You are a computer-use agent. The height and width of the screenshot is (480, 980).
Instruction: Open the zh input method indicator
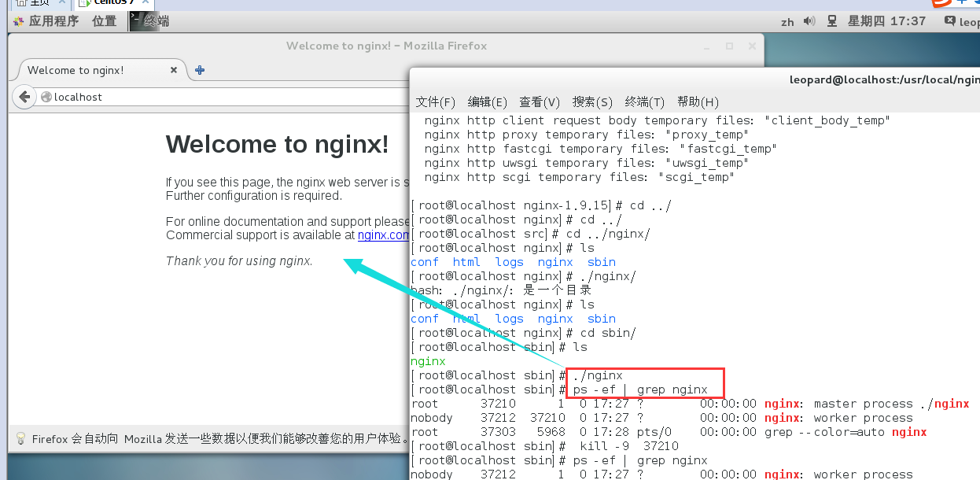(x=787, y=22)
